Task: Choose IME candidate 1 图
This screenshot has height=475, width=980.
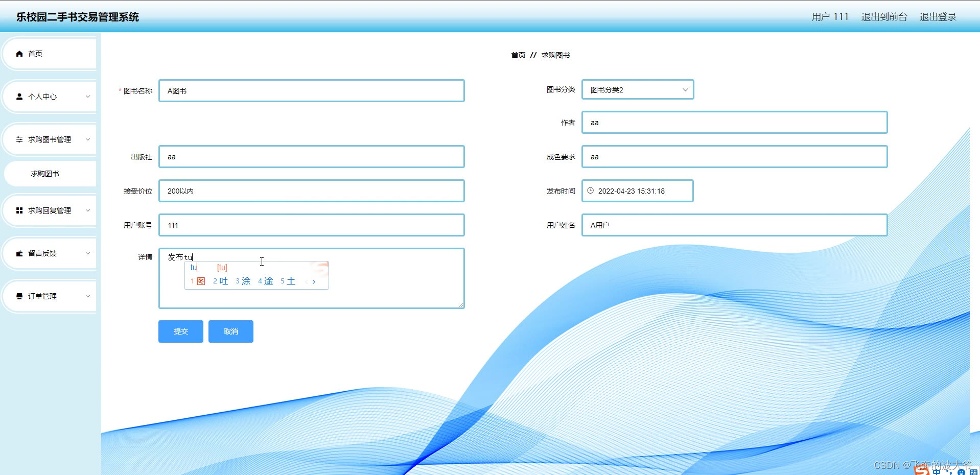Action: (198, 281)
